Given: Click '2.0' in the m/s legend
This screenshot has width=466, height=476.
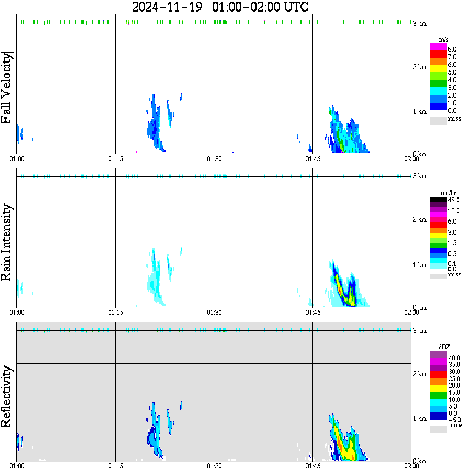Looking at the screenshot, I should click(452, 95).
